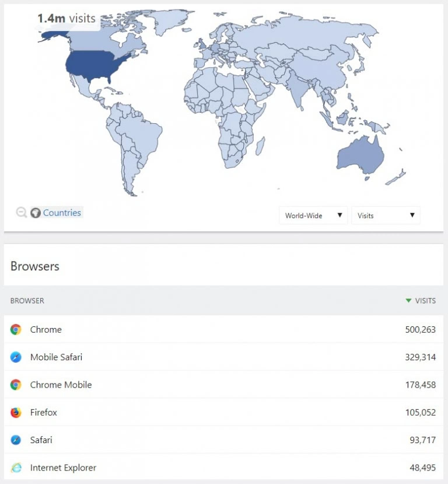Open the World-Wide region dropdown
This screenshot has width=448, height=484.
(313, 215)
